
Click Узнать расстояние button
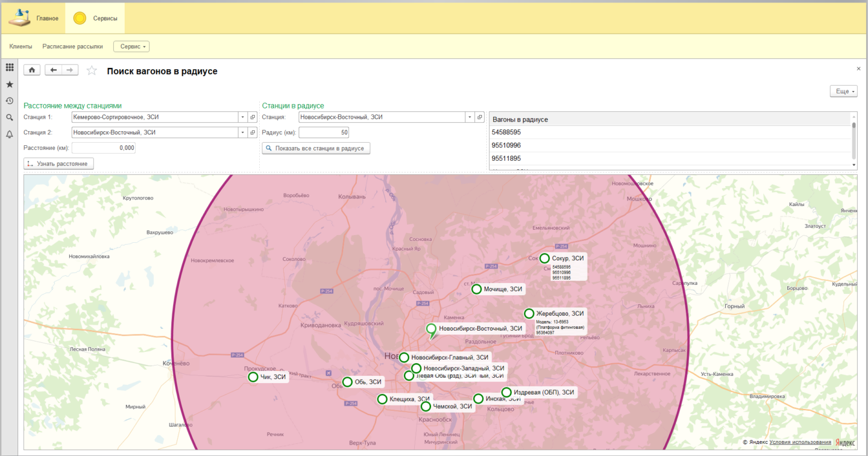[x=58, y=163]
